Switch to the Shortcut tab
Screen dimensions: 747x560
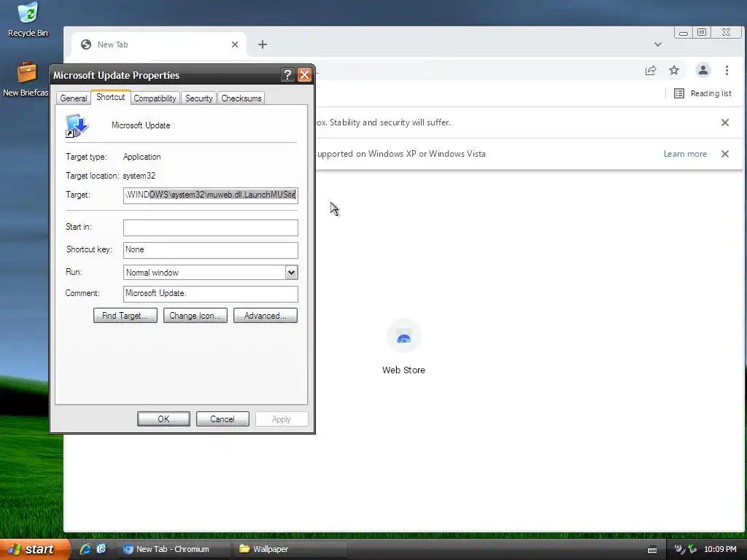pyautogui.click(x=111, y=97)
